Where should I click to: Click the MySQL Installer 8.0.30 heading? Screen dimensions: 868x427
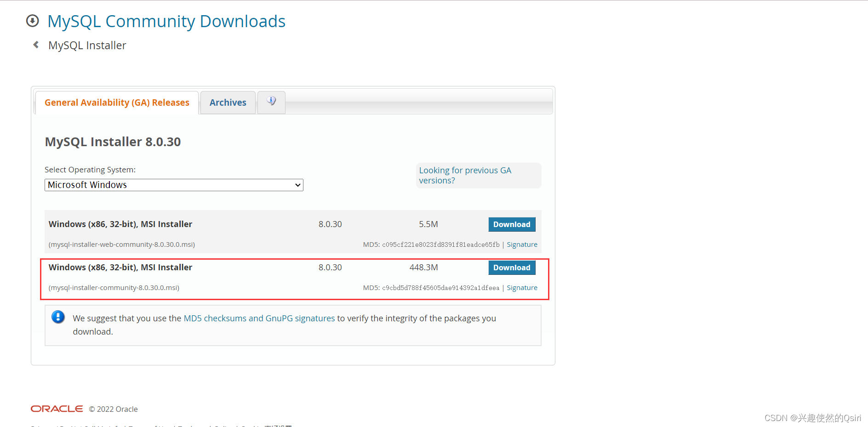(113, 142)
